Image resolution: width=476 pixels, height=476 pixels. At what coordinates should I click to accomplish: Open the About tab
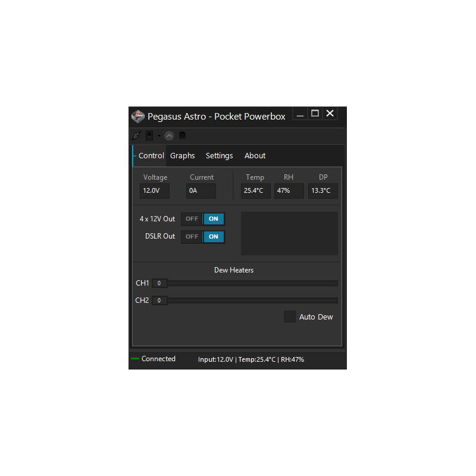255,156
